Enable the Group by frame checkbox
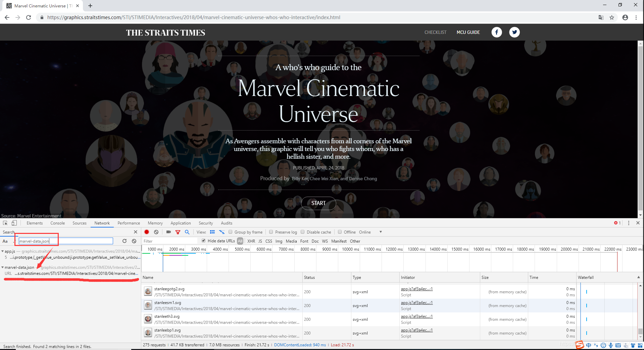644x350 pixels. (231, 232)
